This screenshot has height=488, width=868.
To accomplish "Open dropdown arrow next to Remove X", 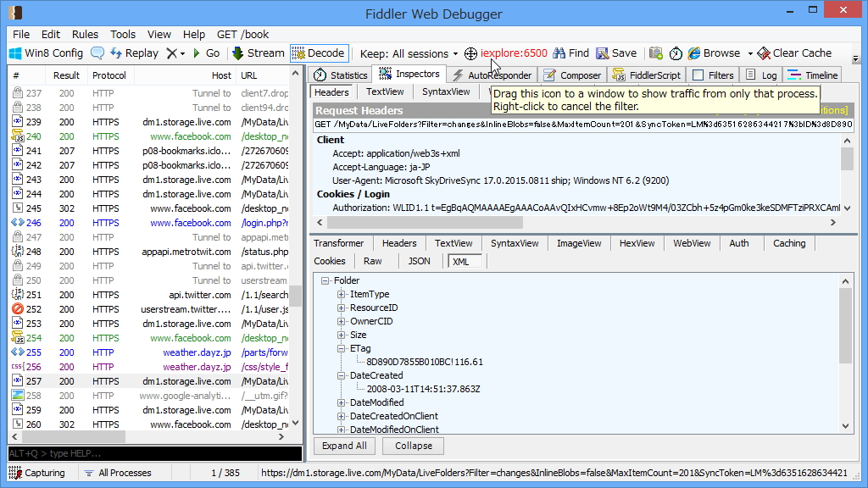I will pos(183,53).
